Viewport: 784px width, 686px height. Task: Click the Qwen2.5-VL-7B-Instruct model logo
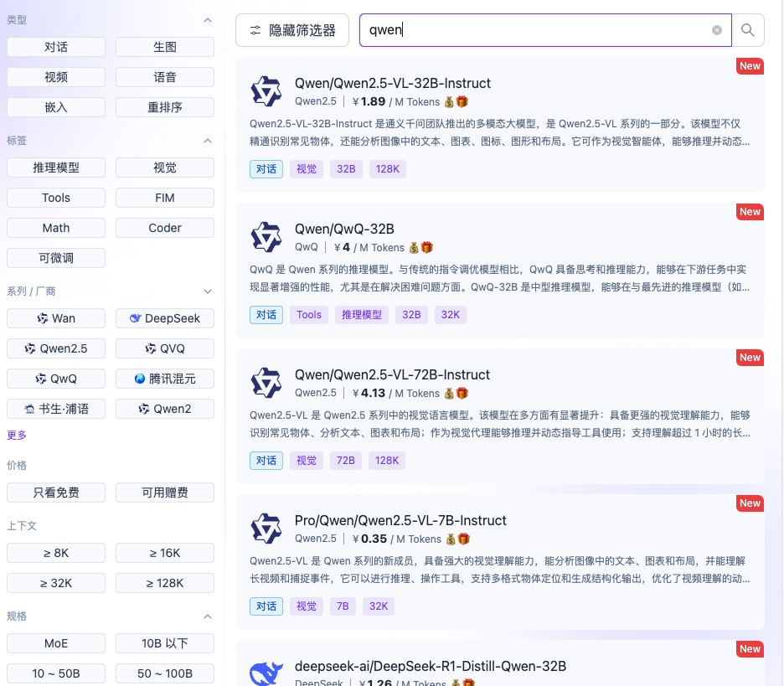[266, 529]
